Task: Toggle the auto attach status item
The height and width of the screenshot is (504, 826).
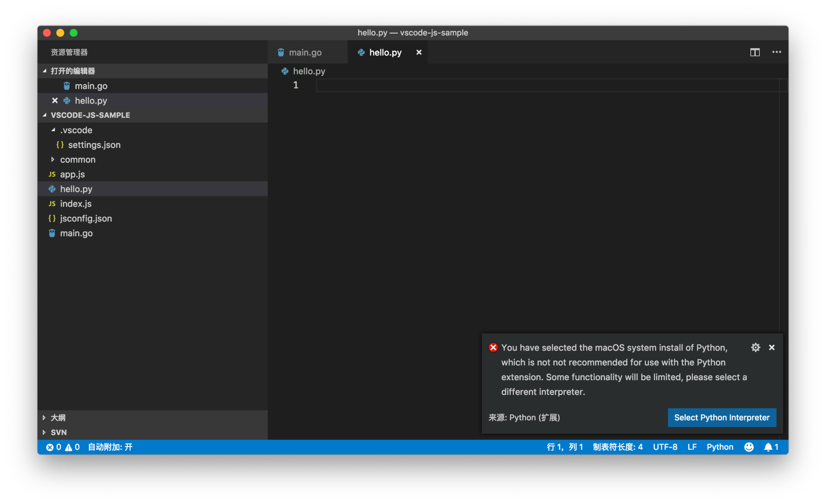Action: click(110, 447)
